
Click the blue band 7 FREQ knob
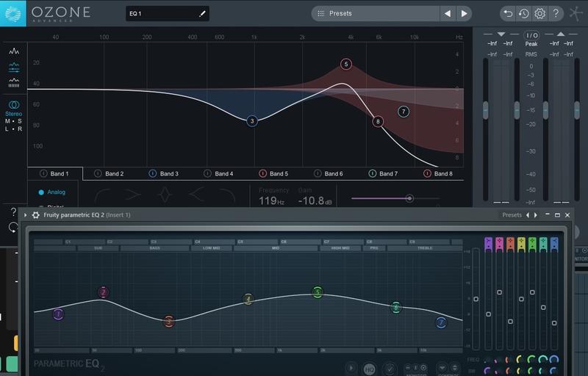pos(554,360)
